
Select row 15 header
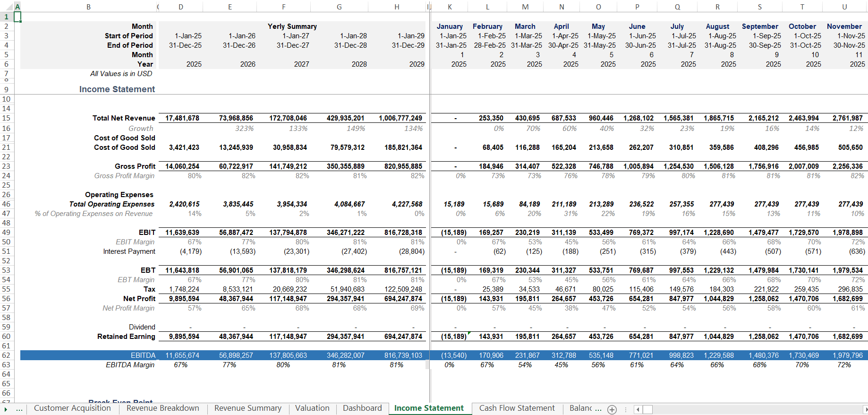coord(7,118)
